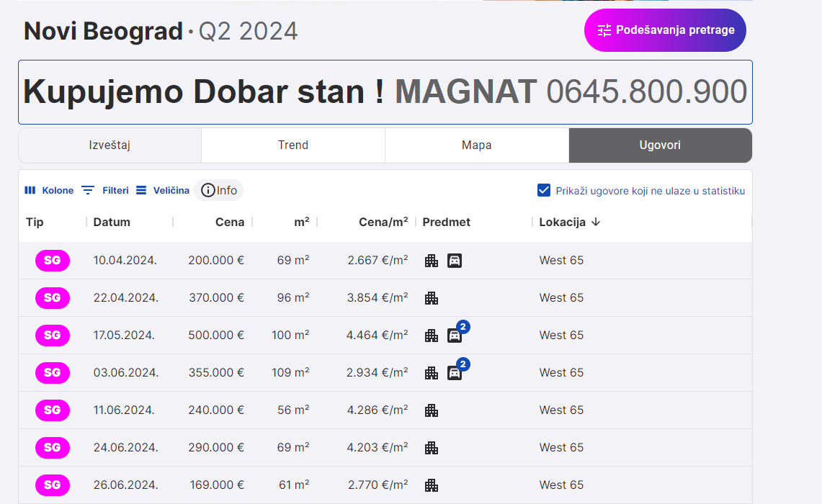Click garage icon in 10.04.2024. row
822x504 pixels.
tap(454, 261)
